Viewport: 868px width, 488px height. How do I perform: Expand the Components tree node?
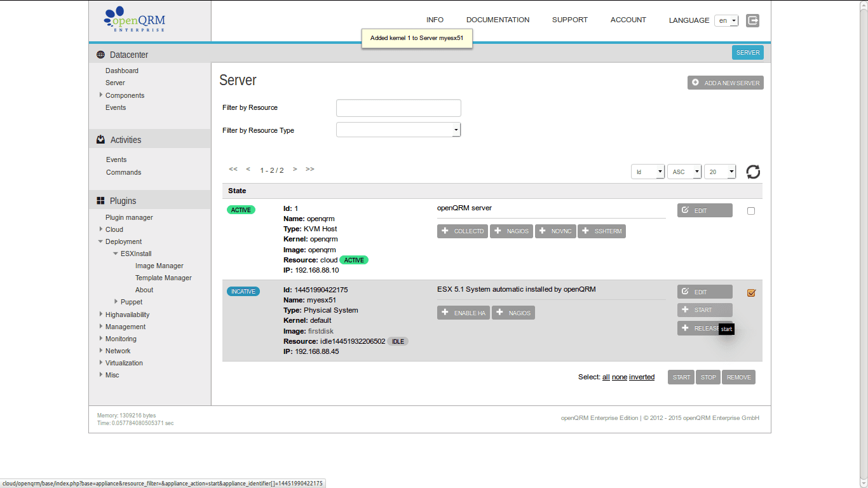click(101, 95)
